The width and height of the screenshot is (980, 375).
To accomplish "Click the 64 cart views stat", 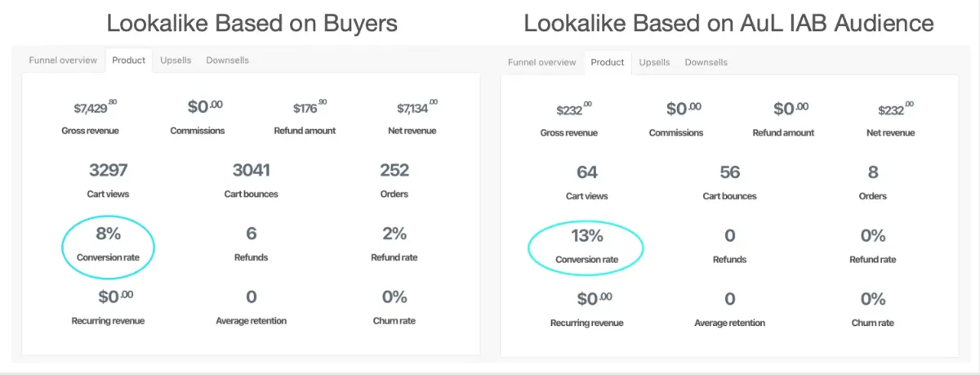I will 586,172.
